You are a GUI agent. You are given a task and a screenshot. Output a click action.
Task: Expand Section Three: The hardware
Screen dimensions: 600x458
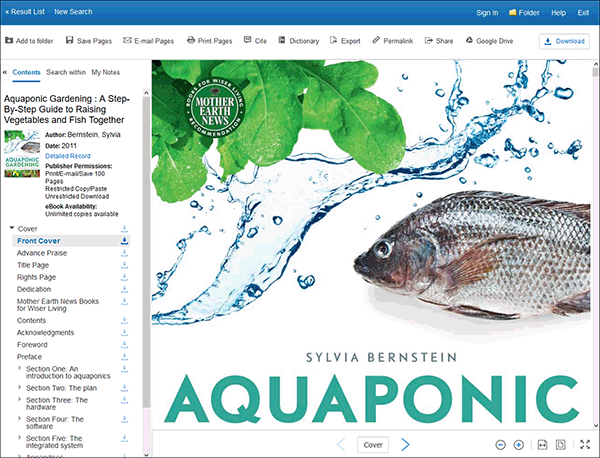pyautogui.click(x=20, y=399)
